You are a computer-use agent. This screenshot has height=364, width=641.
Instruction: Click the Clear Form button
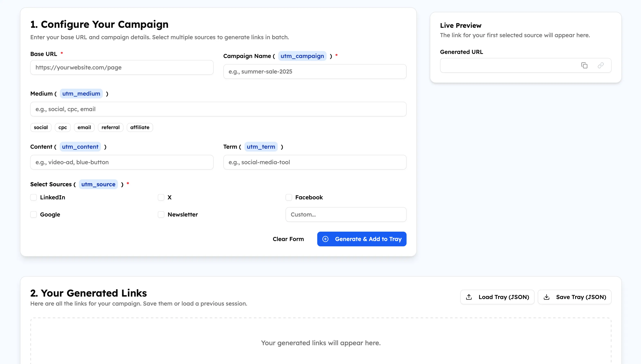[x=288, y=239]
